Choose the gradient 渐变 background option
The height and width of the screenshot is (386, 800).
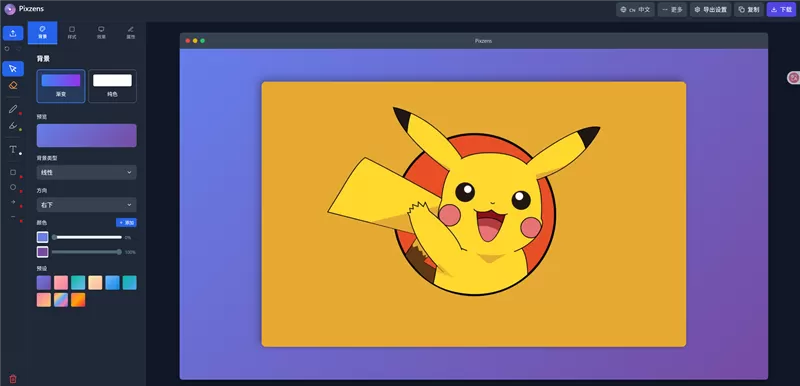[x=61, y=86]
